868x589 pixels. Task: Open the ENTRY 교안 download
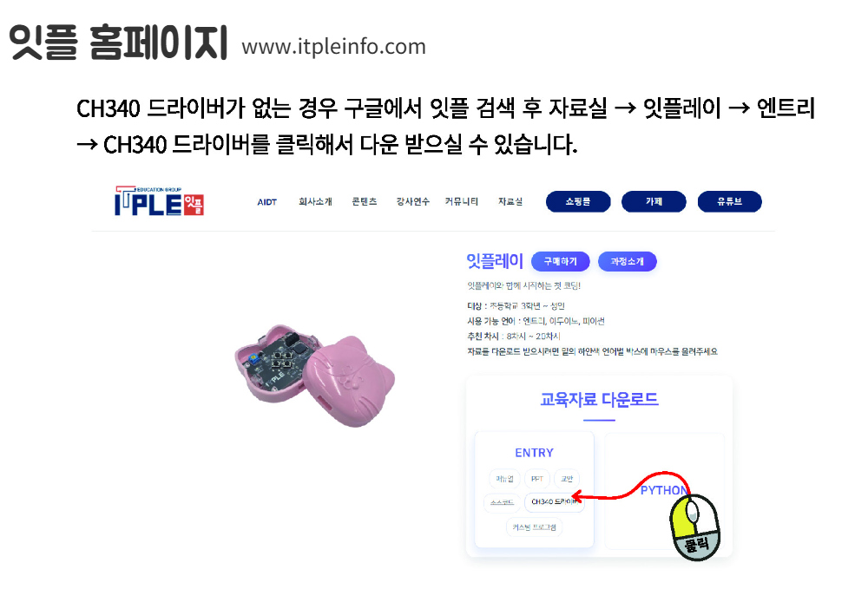pos(567,478)
